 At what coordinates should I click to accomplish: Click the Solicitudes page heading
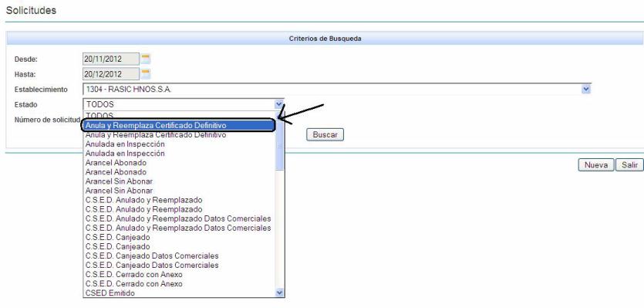(31, 11)
